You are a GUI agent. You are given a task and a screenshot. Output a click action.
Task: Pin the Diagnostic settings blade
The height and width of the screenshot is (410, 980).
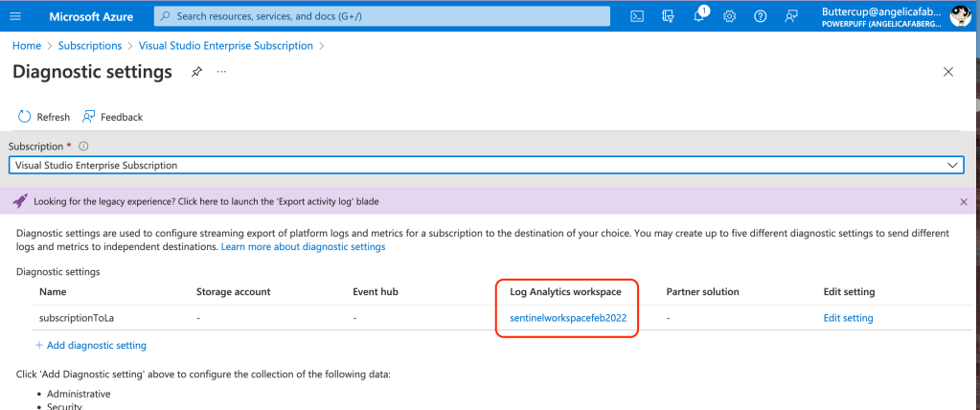coord(196,72)
